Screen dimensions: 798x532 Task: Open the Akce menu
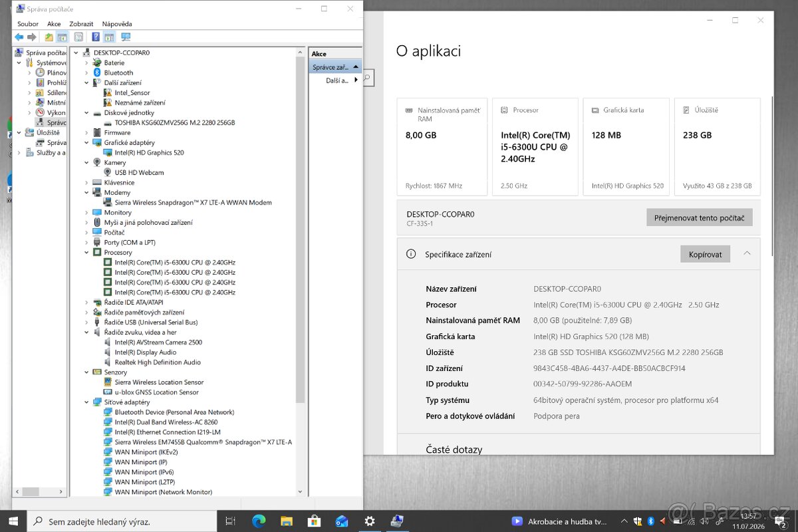pyautogui.click(x=54, y=24)
